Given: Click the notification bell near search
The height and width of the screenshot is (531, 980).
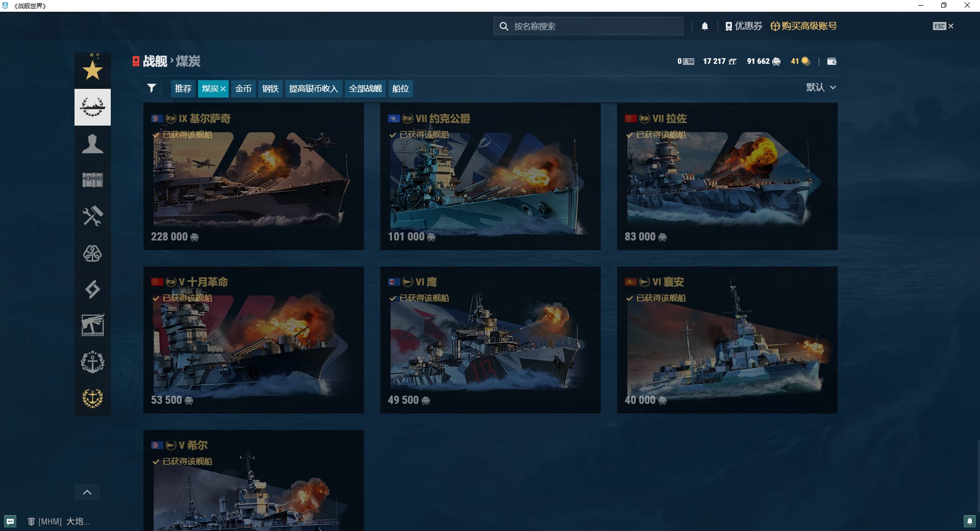Looking at the screenshot, I should coord(704,27).
